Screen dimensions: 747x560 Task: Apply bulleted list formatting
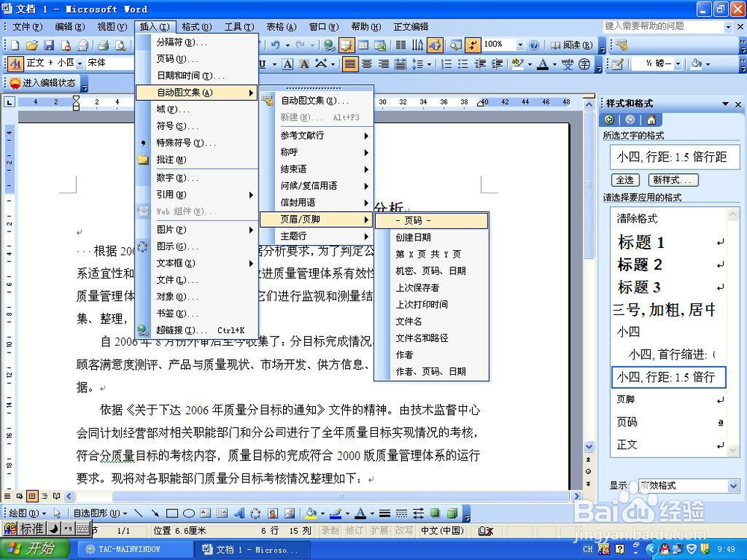point(462,63)
